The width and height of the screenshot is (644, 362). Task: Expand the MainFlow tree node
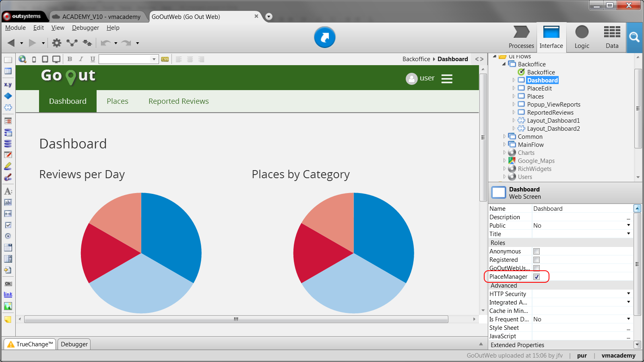click(x=504, y=144)
